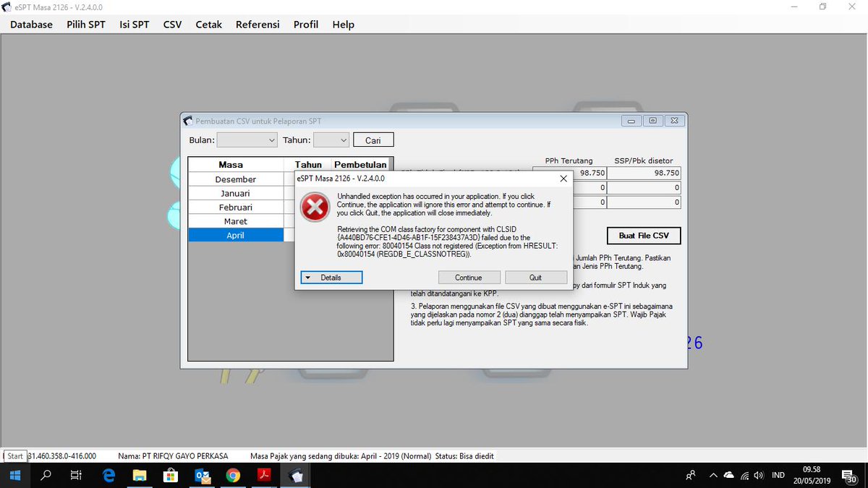Click the Buat File CSV button
868x488 pixels.
[x=644, y=236]
